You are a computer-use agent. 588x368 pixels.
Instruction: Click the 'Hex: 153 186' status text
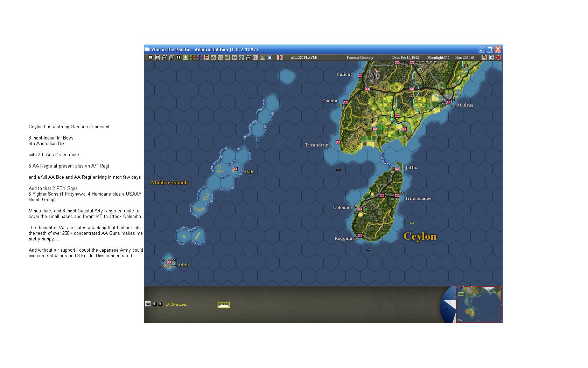[465, 57]
